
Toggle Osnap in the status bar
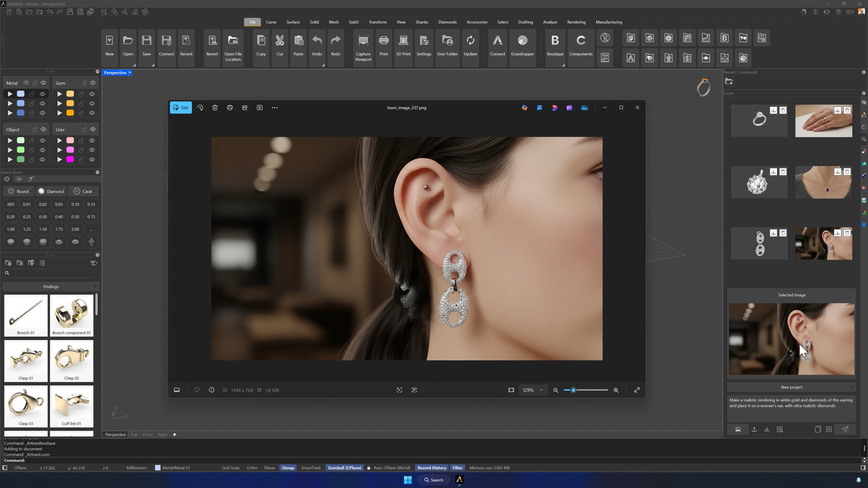pos(288,468)
